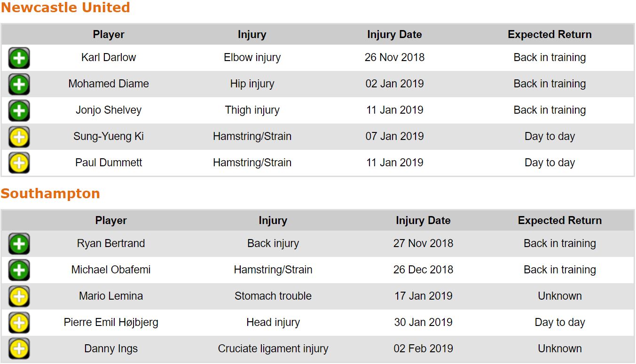
Task: Click the yellow status icon beside Sung-Yueng Ki
Action: coord(19,137)
